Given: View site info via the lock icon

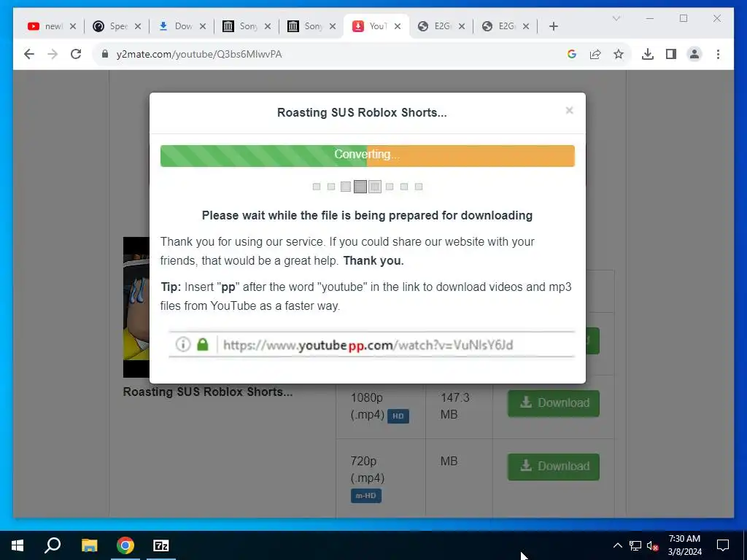Looking at the screenshot, I should pos(105,54).
